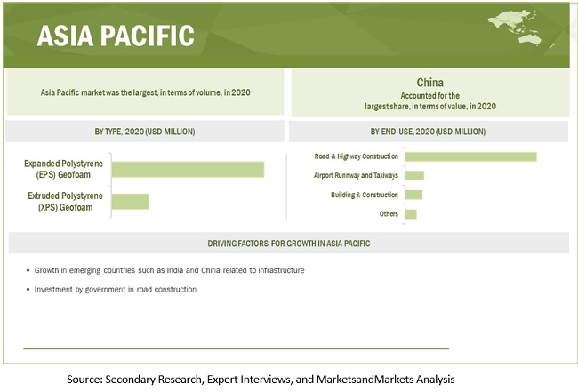The image size is (578, 392).
Task: Select the BY END-USE, 2020 (USD MILLION) header
Action: (x=429, y=132)
